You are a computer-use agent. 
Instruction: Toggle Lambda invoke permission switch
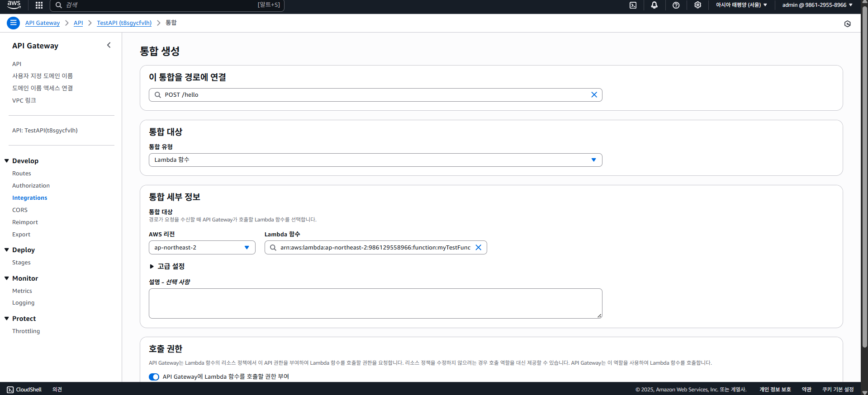point(154,377)
